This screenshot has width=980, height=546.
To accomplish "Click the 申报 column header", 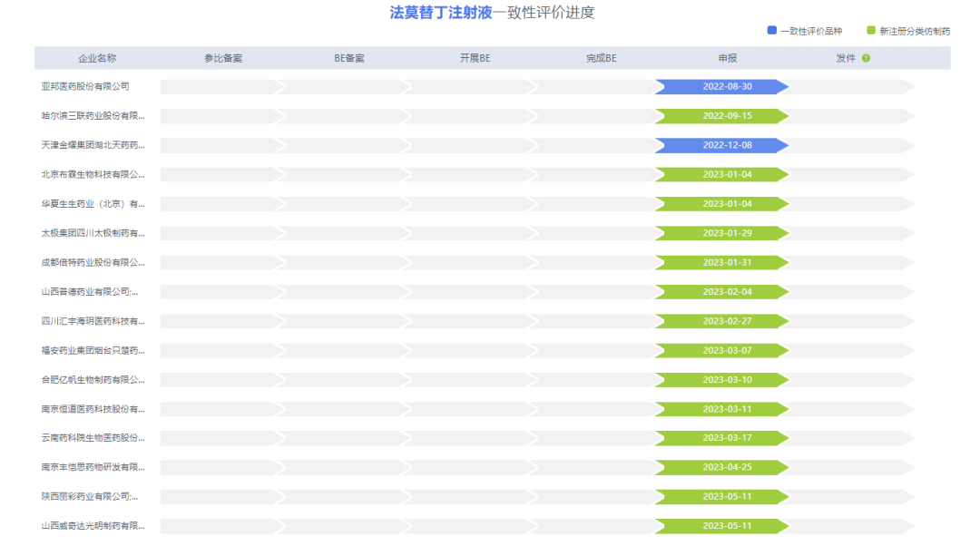I will pos(728,59).
